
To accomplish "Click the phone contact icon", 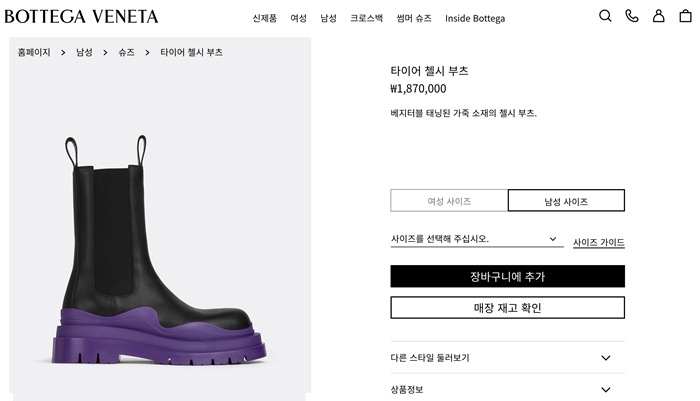I will (x=631, y=16).
